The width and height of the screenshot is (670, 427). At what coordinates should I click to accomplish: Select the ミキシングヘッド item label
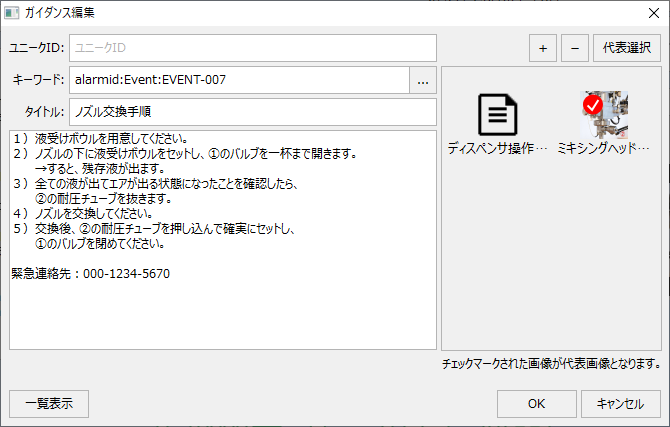[604, 148]
